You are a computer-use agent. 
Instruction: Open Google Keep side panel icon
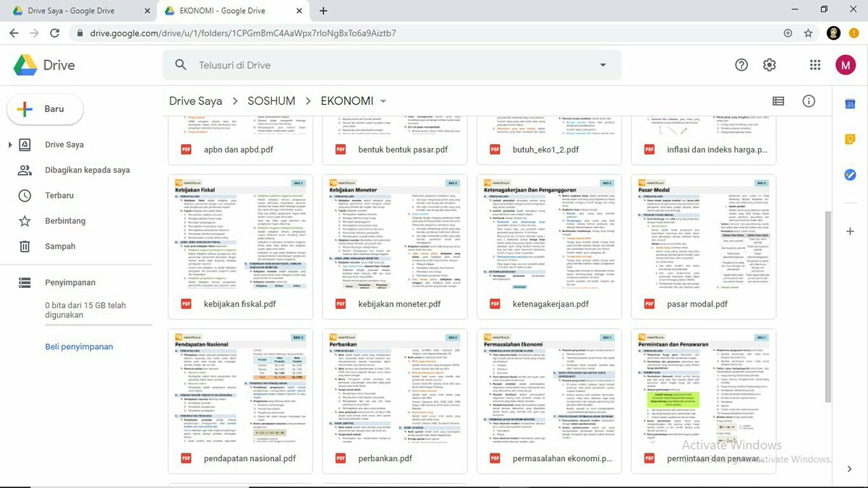850,139
